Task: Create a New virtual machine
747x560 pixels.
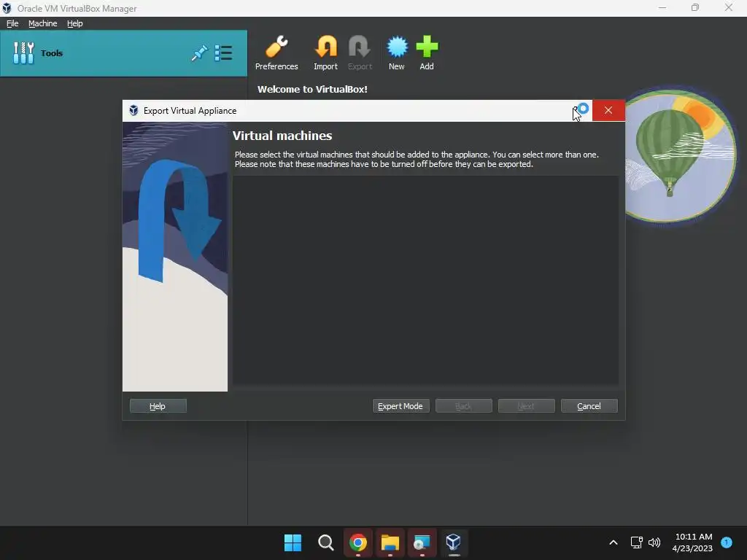Action: (396, 52)
